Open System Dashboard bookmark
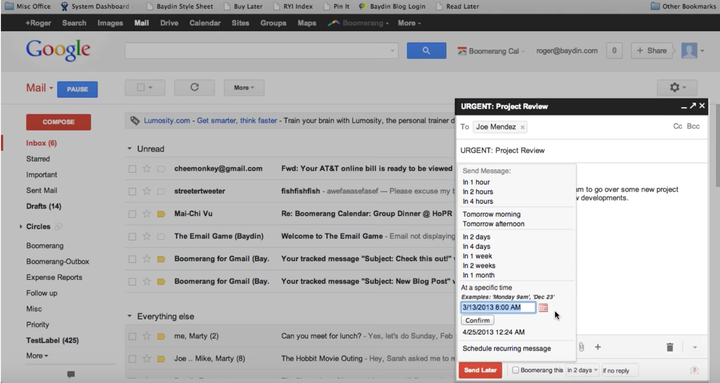720x383 pixels. [x=95, y=6]
